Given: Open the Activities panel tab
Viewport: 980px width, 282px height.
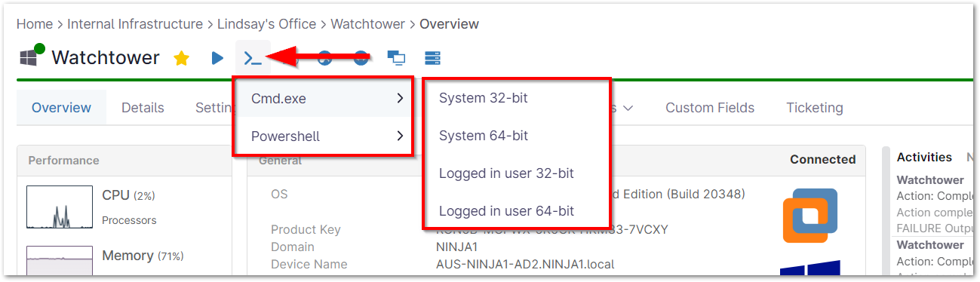Looking at the screenshot, I should point(924,157).
